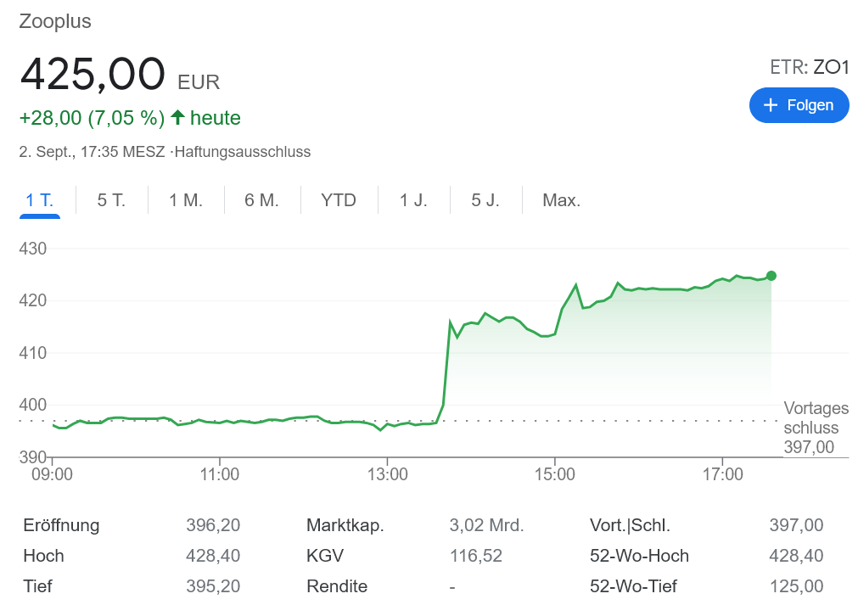
Task: Click the Folgen follow button
Action: [x=799, y=105]
